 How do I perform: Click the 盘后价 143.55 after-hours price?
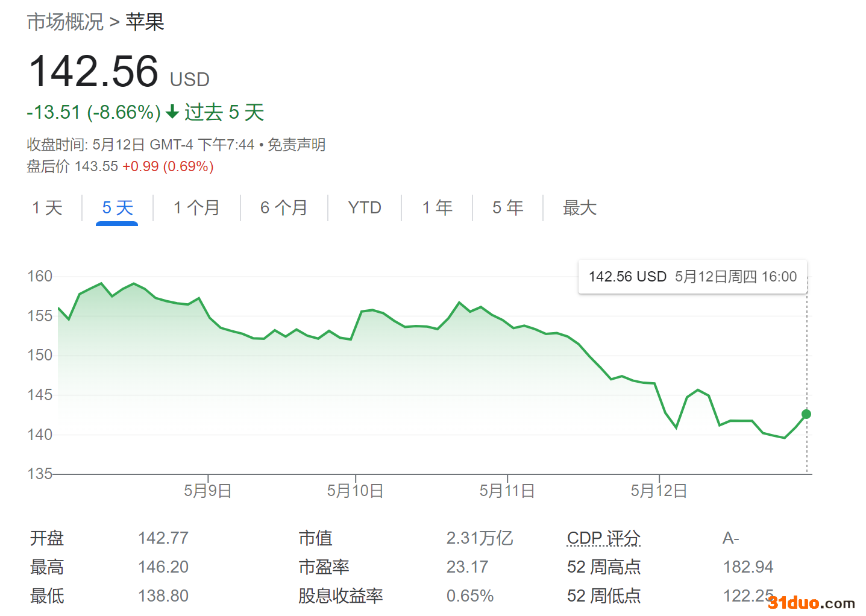72,166
